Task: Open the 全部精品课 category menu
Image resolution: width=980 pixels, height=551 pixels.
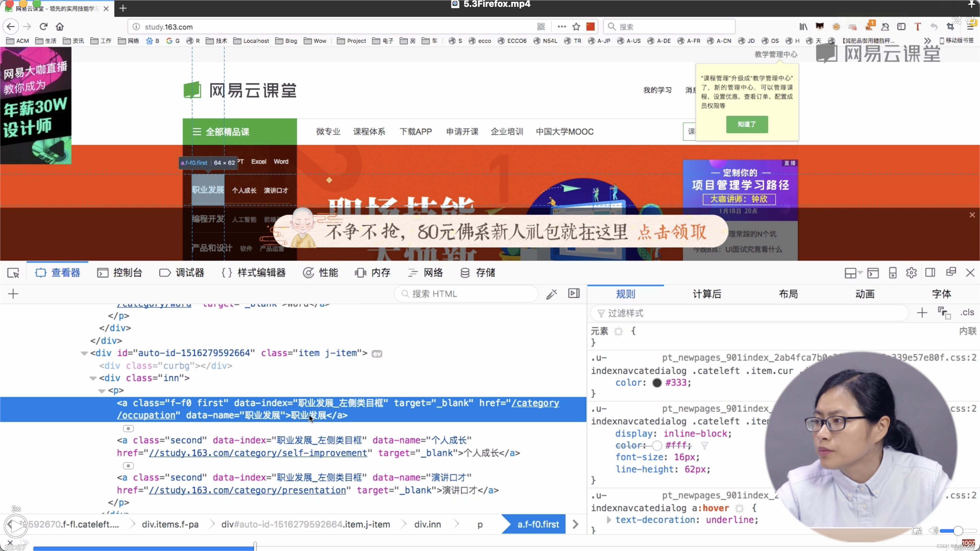Action: (x=240, y=132)
